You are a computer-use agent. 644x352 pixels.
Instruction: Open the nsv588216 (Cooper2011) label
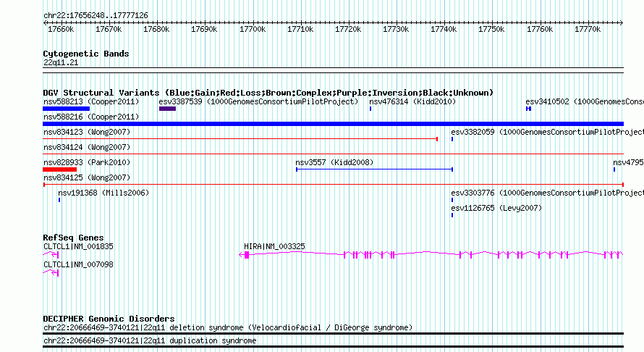pyautogui.click(x=91, y=117)
